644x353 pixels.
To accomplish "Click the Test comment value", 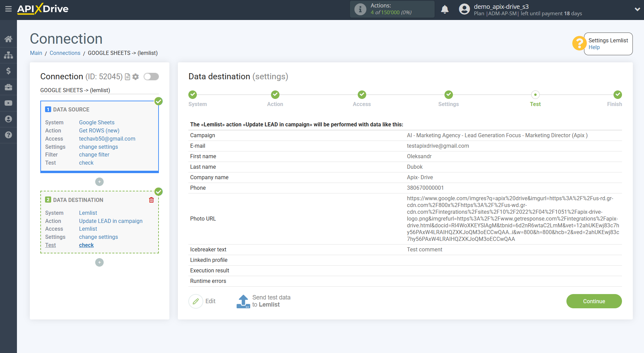I will click(x=424, y=249).
